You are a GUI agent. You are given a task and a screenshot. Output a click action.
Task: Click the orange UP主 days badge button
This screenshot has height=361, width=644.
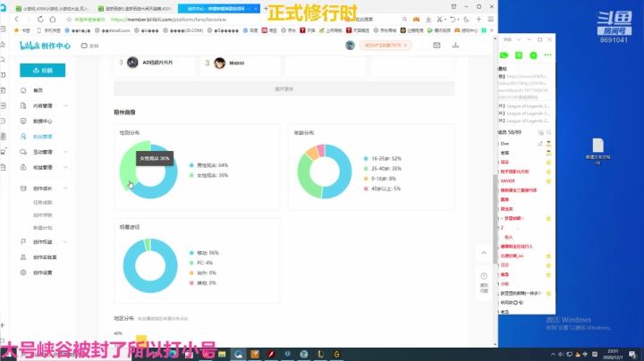coord(386,45)
